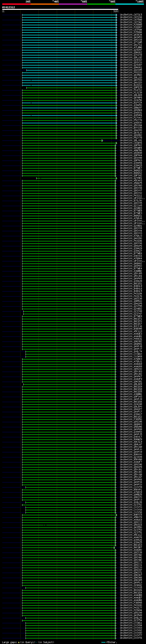Select hit label UniRef100_A7LNN6
The height and width of the screenshot is (644, 146).
pyautogui.click(x=131, y=47)
